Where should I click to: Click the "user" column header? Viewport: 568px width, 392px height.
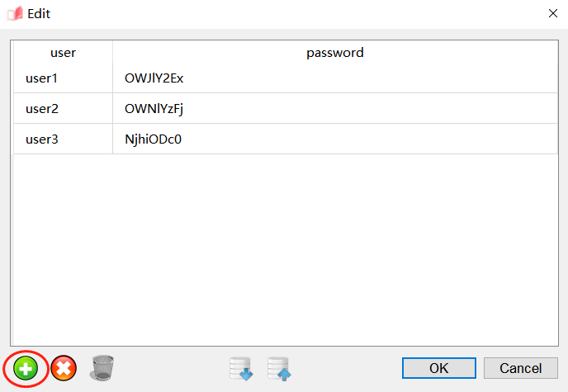coord(64,53)
